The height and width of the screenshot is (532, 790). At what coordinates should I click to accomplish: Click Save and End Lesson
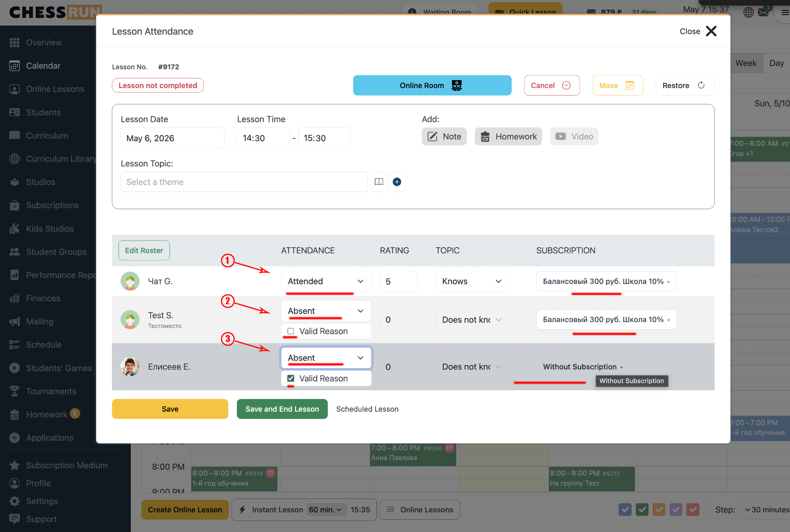282,409
